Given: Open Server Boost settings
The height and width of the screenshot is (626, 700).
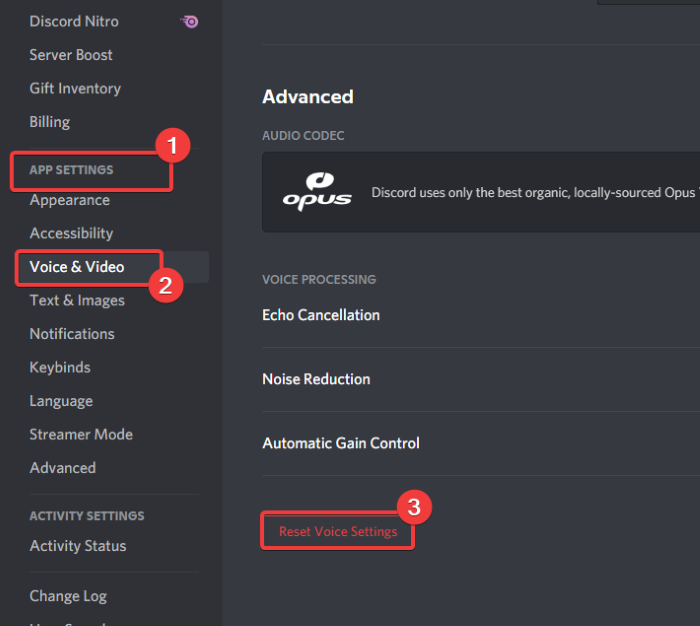Looking at the screenshot, I should (71, 55).
